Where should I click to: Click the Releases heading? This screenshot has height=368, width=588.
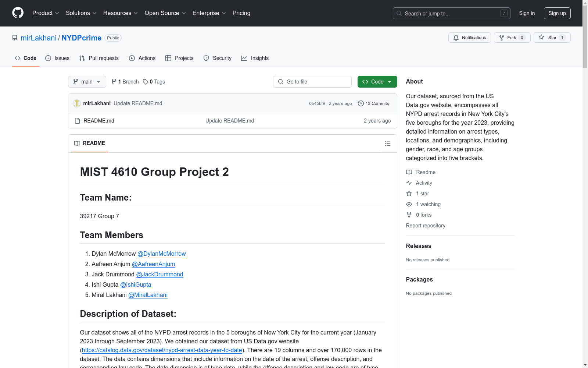coord(419,246)
